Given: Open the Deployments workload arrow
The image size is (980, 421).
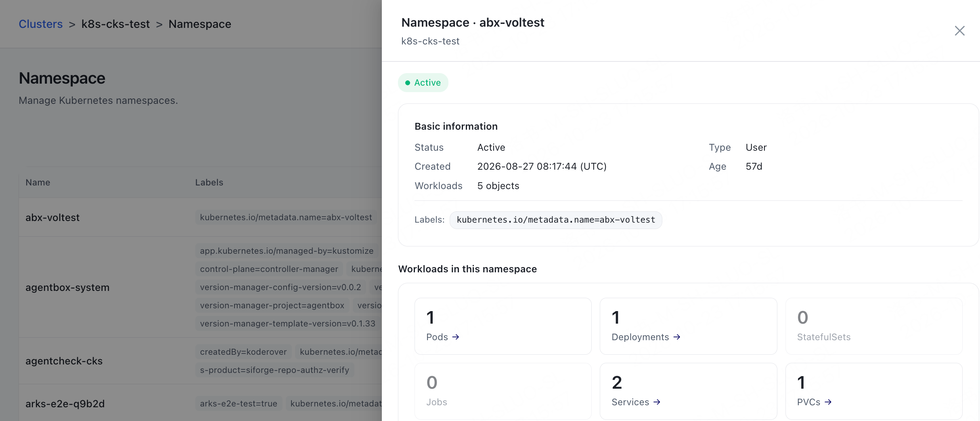Looking at the screenshot, I should pos(677,337).
